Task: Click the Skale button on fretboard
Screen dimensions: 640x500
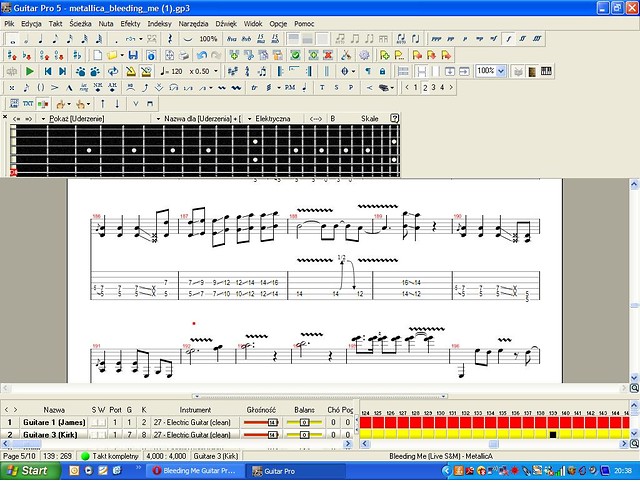Action: pos(369,119)
